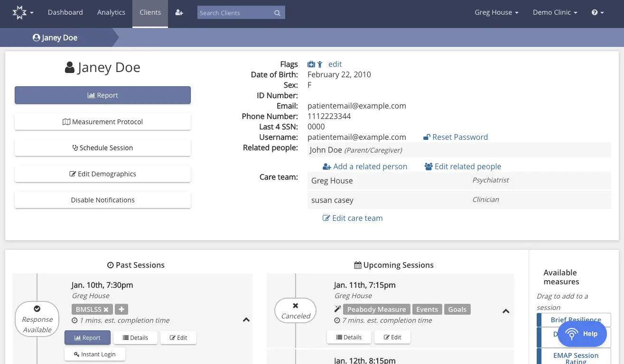This screenshot has width=624, height=364.
Task: Click the child figure flag icon near edit
Action: (x=320, y=64)
